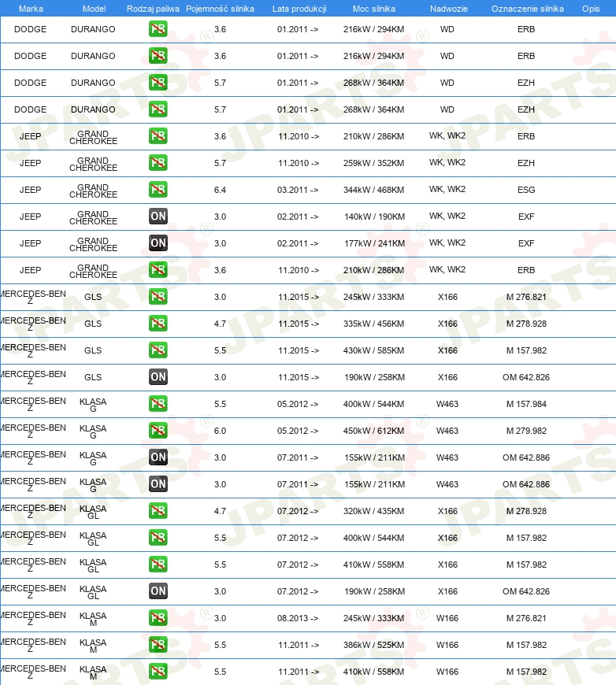Click W463 body cell in the 6.0 row
Viewport: 616px width, 685px height.
[x=447, y=431]
